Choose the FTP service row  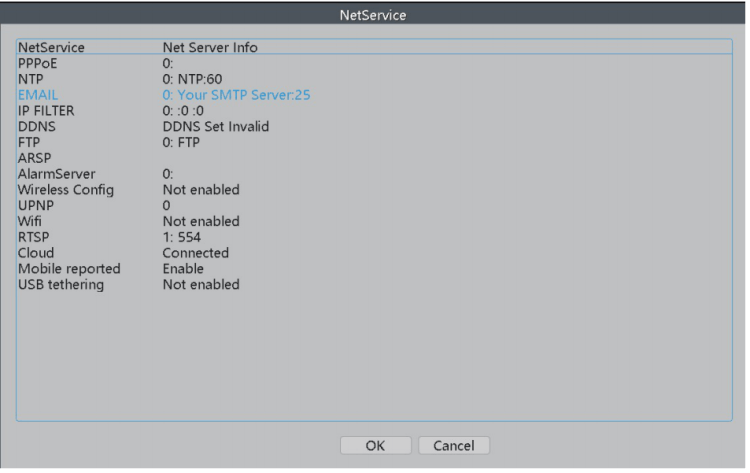coord(30,142)
